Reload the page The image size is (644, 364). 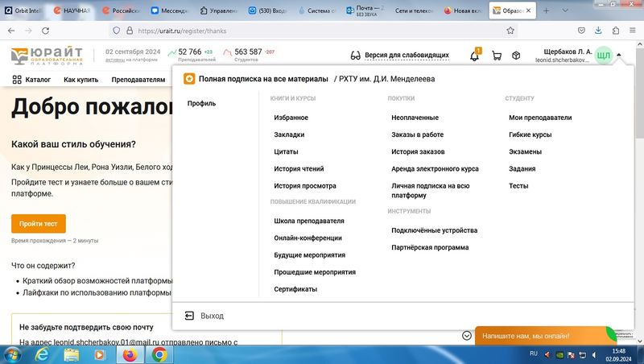tap(46, 31)
